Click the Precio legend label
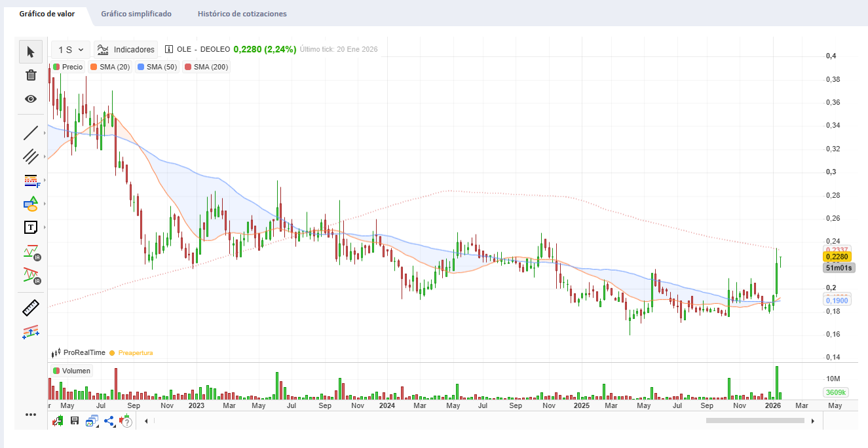This screenshot has width=868, height=448. (73, 67)
